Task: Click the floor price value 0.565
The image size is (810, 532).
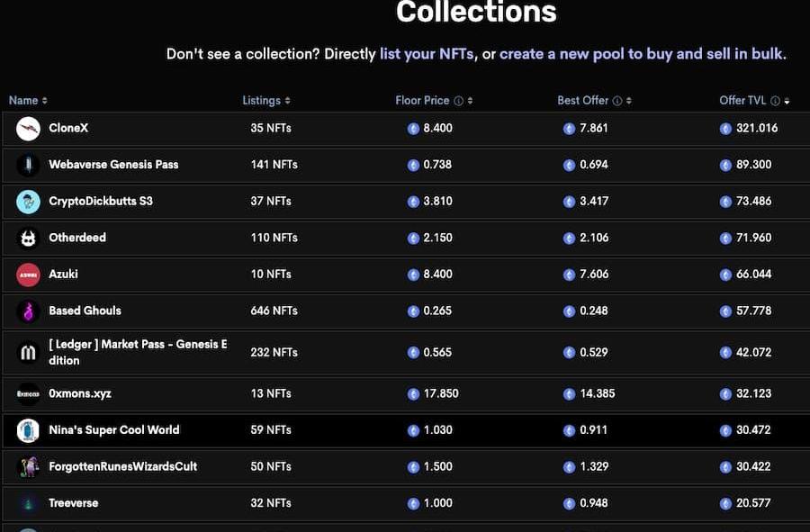Action: (437, 352)
